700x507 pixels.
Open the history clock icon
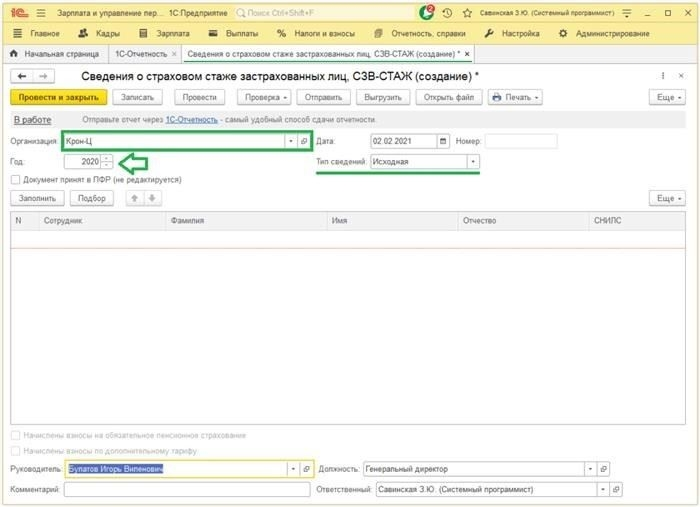tap(447, 13)
